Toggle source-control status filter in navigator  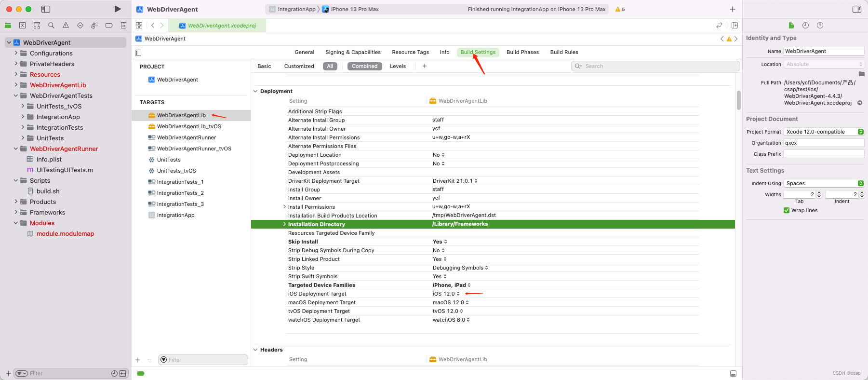(x=122, y=373)
